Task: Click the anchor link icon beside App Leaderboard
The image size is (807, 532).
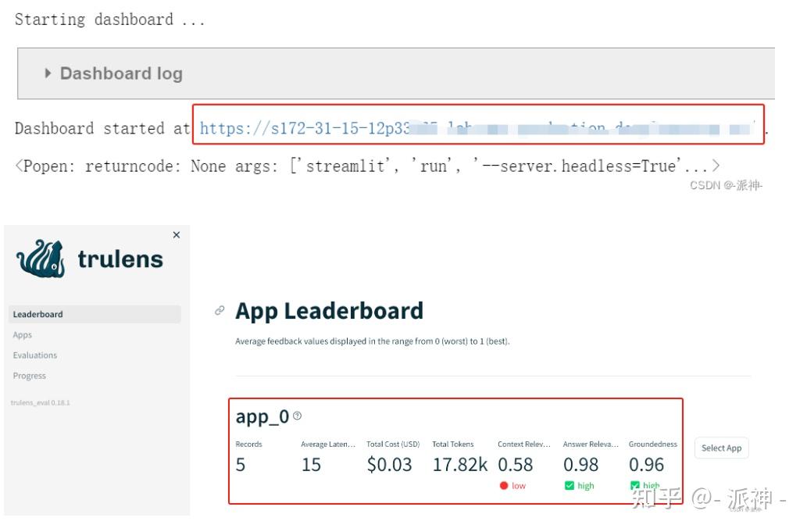Action: (220, 311)
